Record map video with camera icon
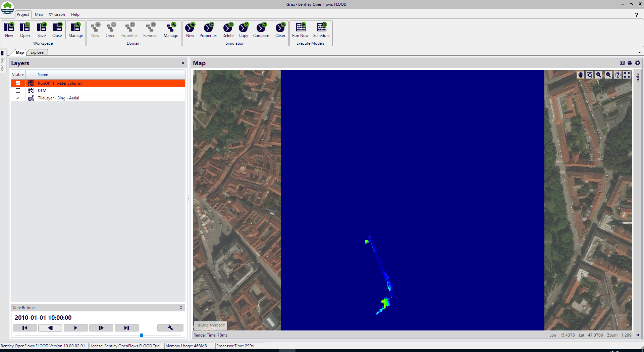The image size is (644, 352). point(630,63)
